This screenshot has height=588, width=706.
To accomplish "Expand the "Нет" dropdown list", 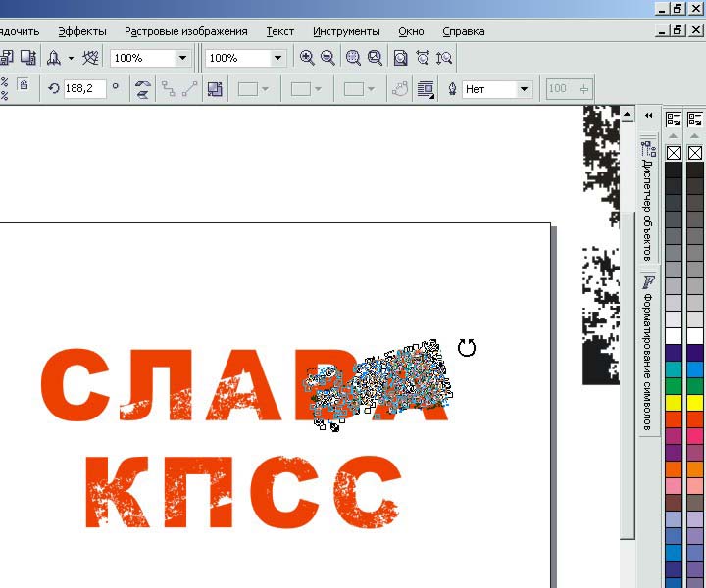I will pos(525,89).
